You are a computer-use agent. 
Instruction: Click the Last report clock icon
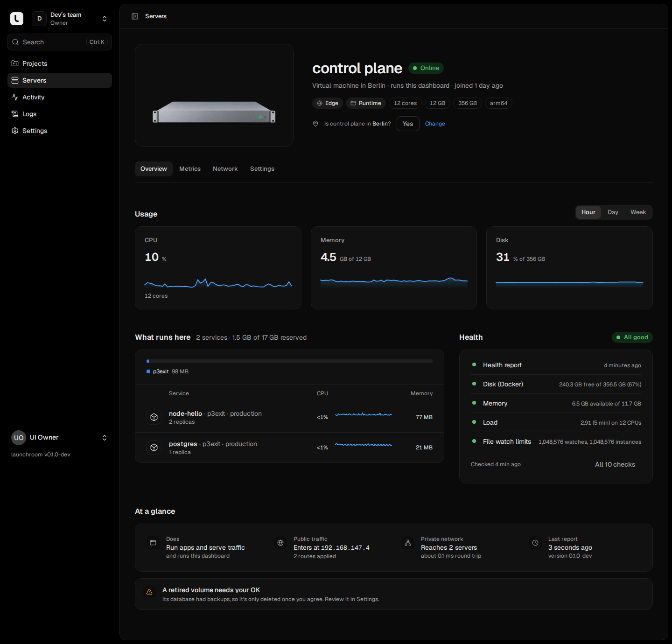535,543
